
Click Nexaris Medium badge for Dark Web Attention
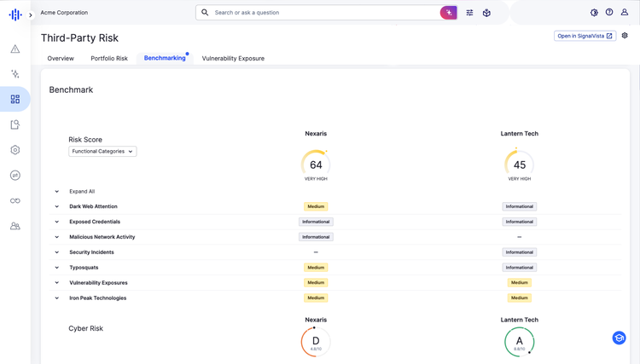pos(316,206)
